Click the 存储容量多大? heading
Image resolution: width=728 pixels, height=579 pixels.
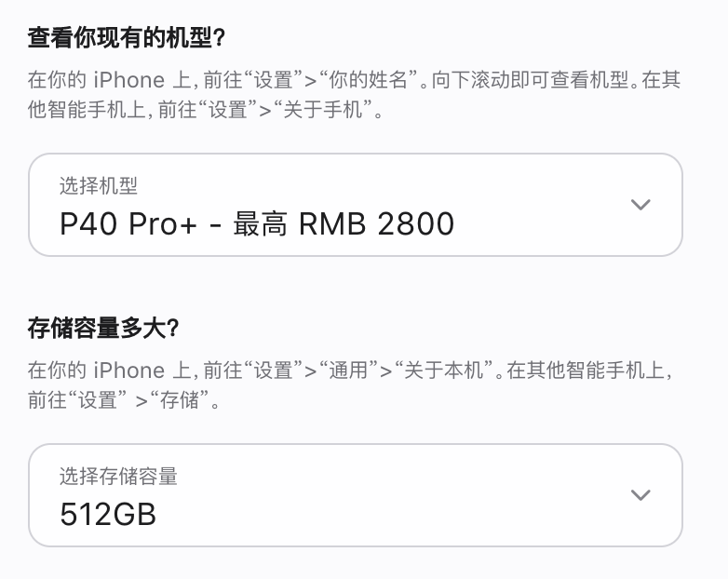click(103, 329)
